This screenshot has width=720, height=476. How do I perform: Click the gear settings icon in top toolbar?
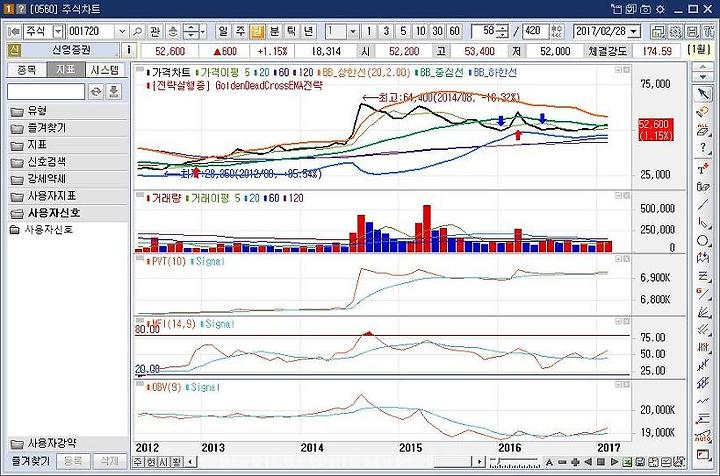point(675,32)
